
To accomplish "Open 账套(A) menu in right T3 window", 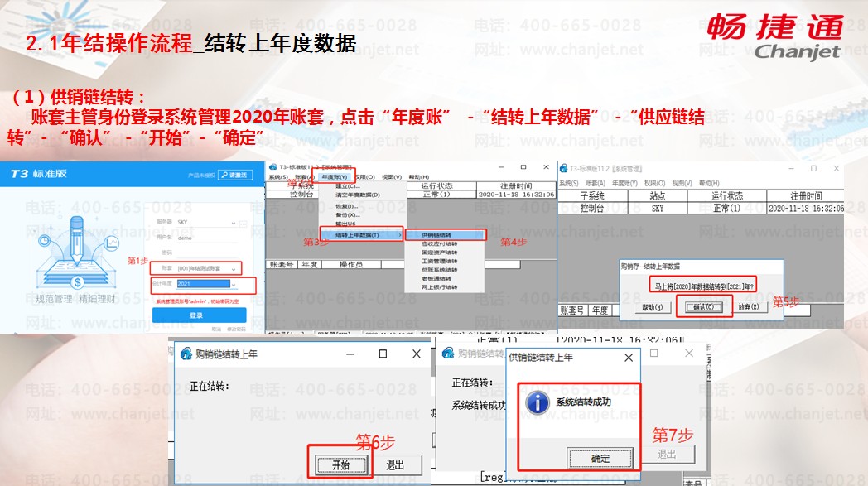I will 595,183.
